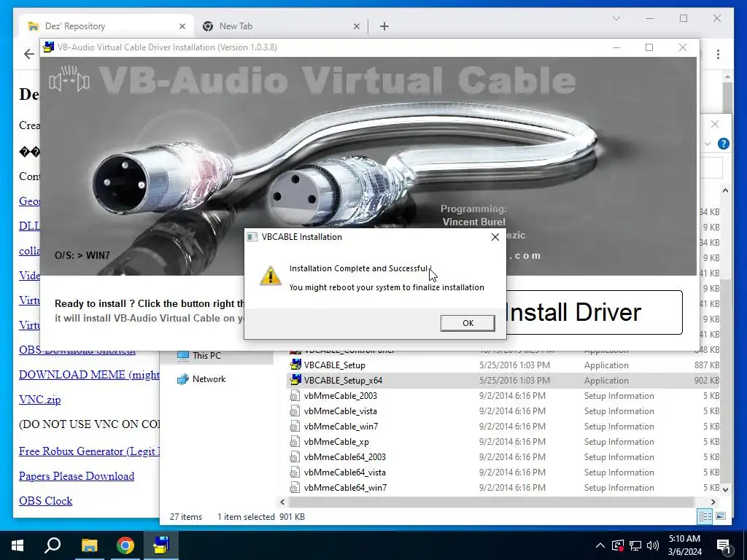Open VNC.zip link
Screen dimensions: 747x560
tap(40, 400)
